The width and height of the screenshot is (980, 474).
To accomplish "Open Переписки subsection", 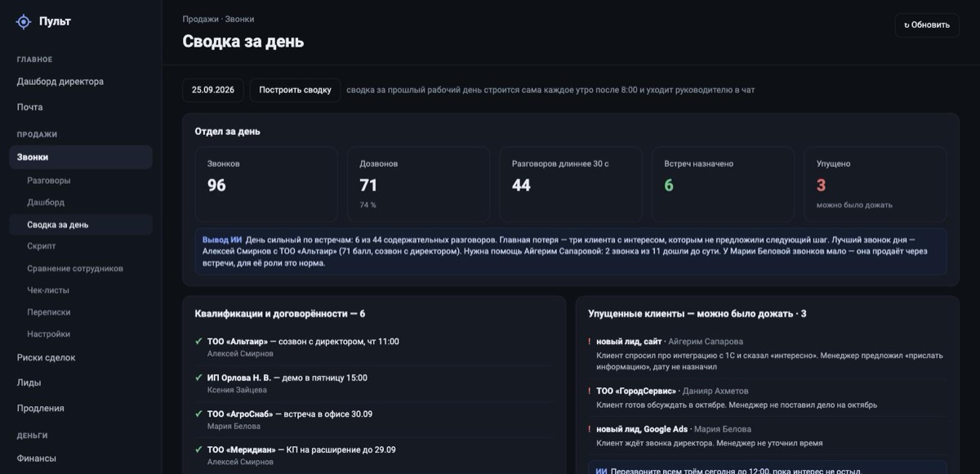I will pyautogui.click(x=49, y=312).
